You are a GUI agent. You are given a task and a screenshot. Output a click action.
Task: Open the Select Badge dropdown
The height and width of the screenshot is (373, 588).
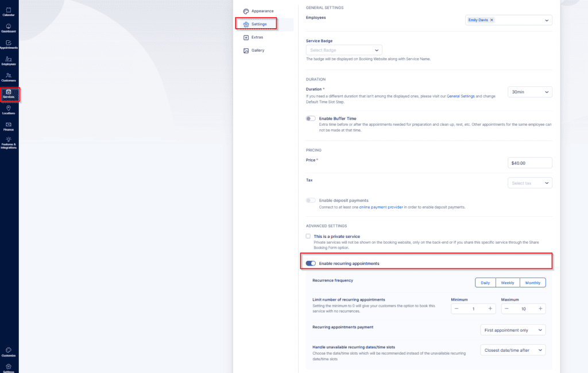click(x=344, y=50)
